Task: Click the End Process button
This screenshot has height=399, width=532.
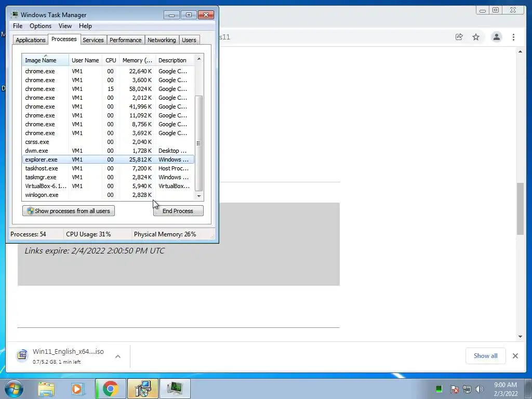Action: (x=178, y=211)
